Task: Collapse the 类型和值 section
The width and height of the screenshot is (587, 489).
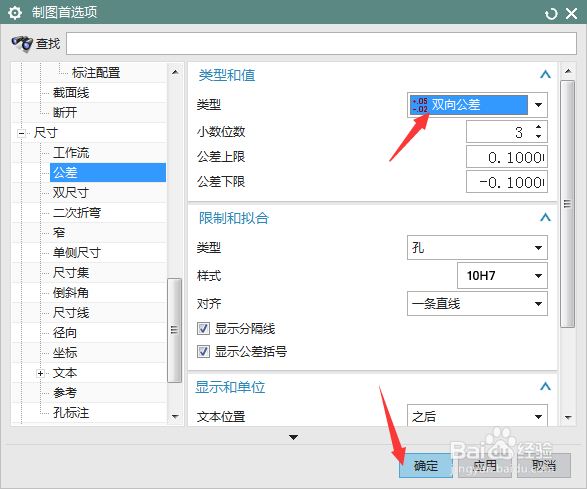Action: [x=545, y=75]
